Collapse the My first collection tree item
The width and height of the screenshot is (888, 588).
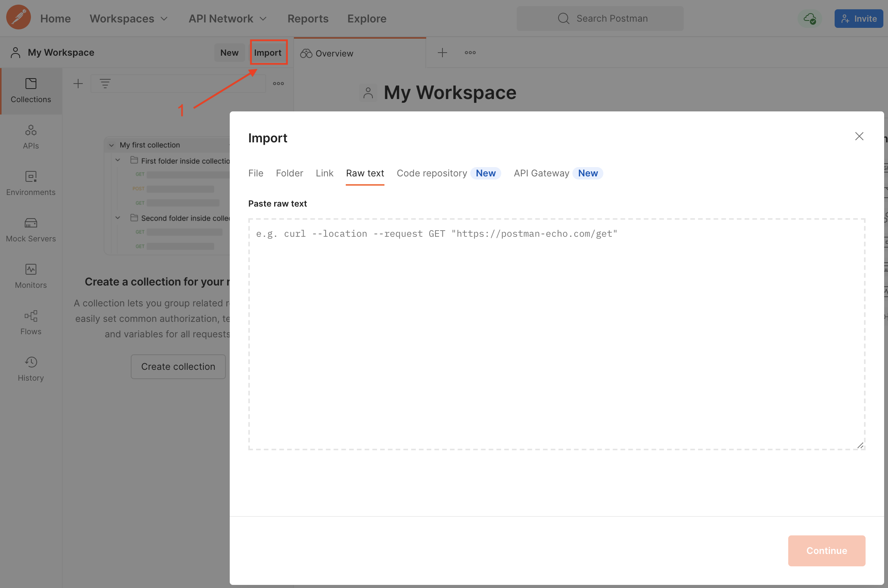click(x=111, y=145)
